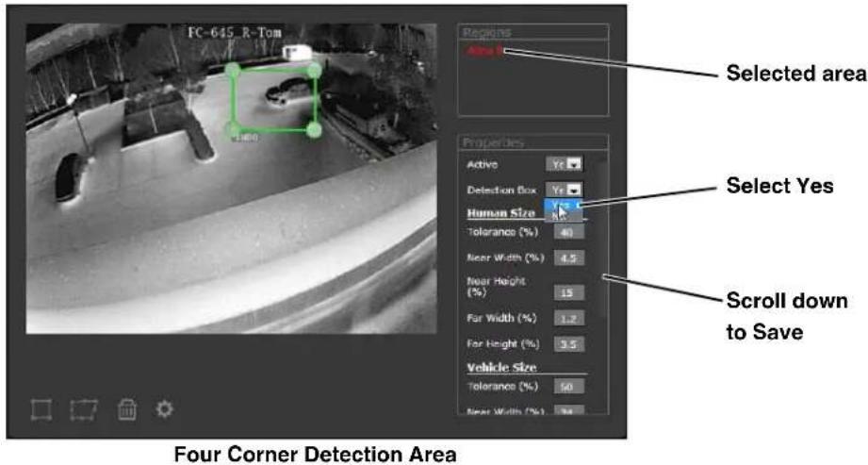The image size is (868, 465).
Task: Open the Active dropdown
Action: coord(564,164)
